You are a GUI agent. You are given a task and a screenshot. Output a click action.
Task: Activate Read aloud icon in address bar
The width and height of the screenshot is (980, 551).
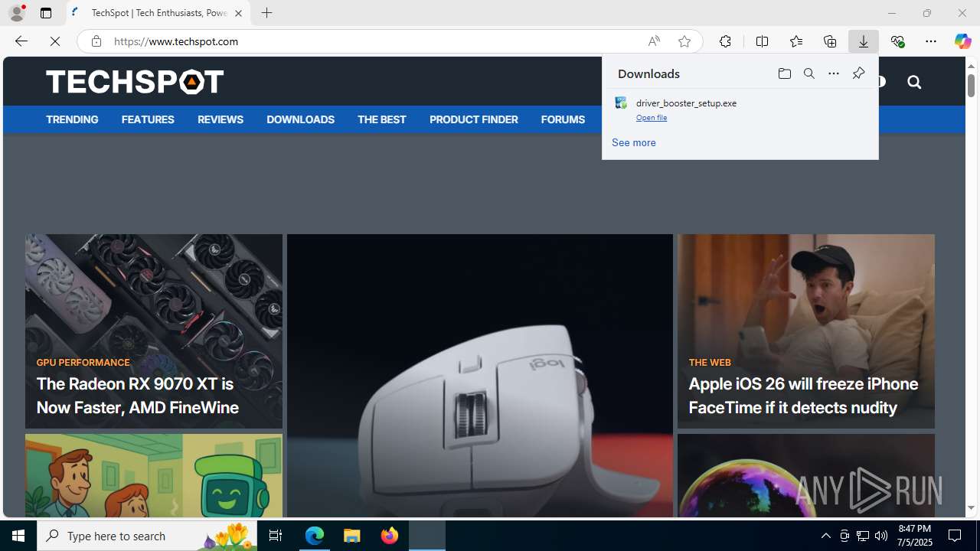[x=654, y=41]
